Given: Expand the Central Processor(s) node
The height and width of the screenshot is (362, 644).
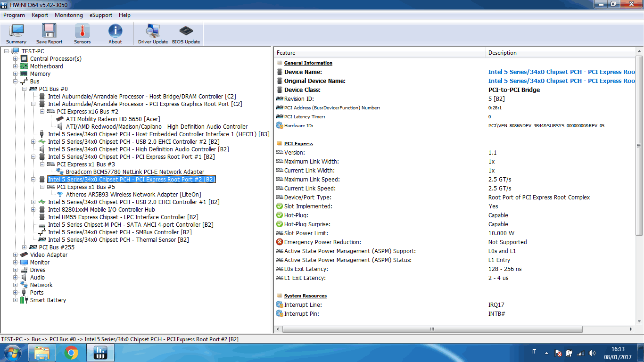Looking at the screenshot, I should pos(16,59).
